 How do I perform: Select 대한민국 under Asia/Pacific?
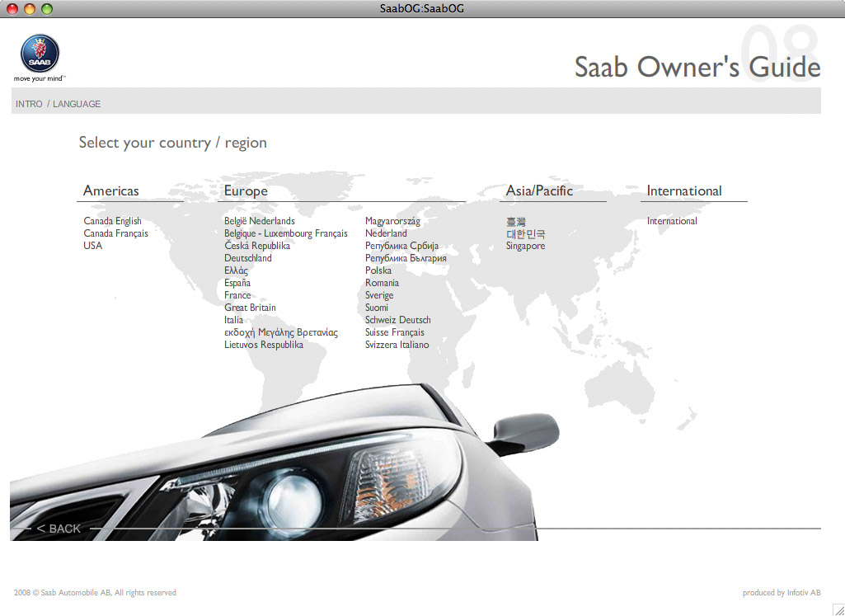click(x=525, y=234)
